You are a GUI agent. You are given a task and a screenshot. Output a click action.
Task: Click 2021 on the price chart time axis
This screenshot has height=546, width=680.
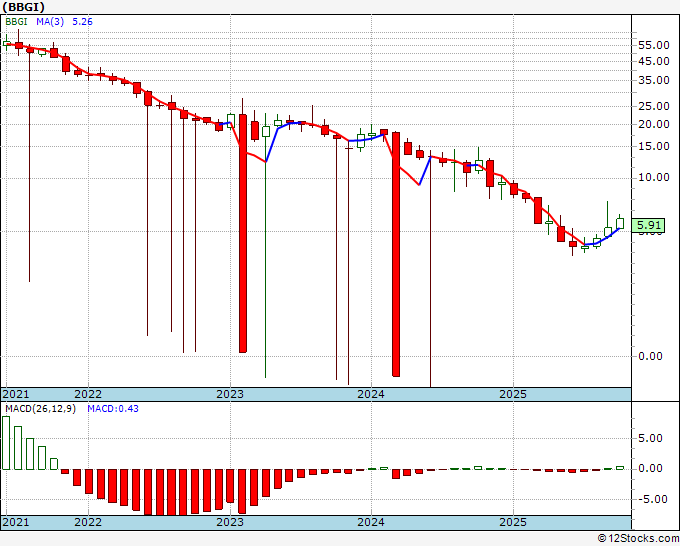pyautogui.click(x=16, y=394)
